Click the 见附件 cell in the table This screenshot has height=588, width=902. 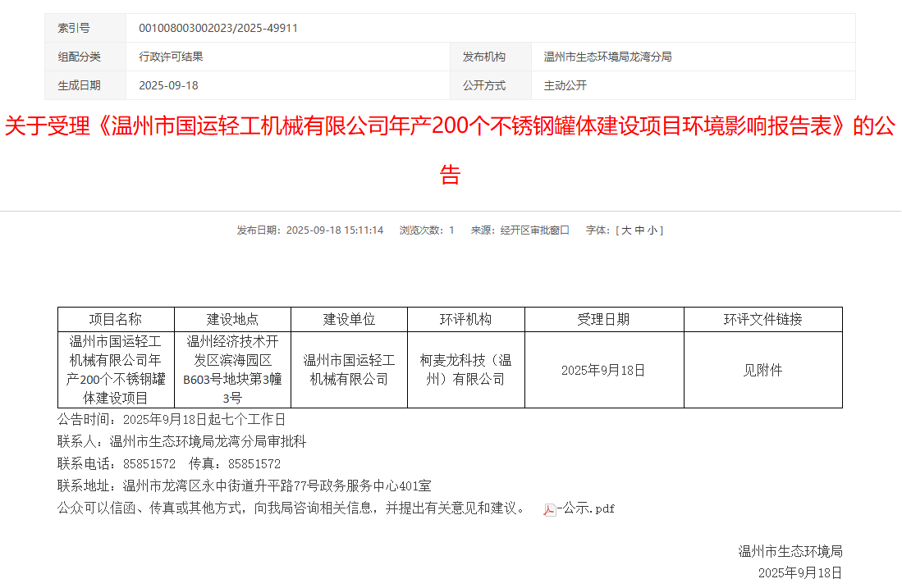pyautogui.click(x=762, y=370)
